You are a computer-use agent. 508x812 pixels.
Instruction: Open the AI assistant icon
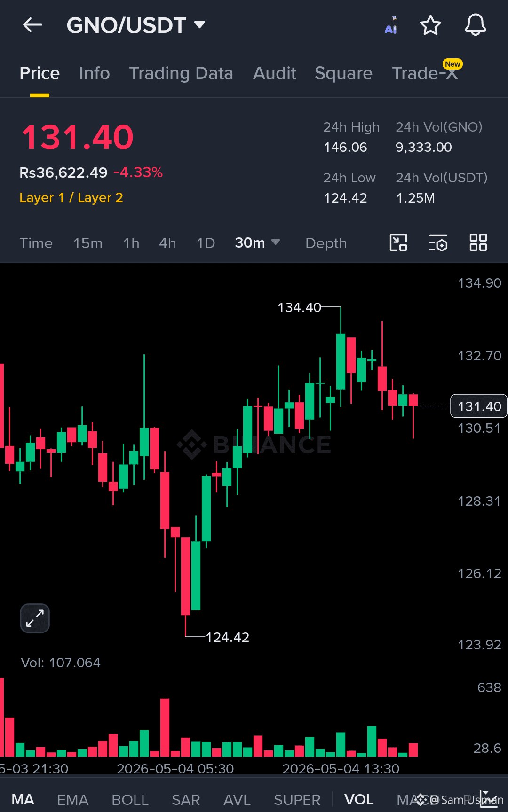tap(391, 25)
